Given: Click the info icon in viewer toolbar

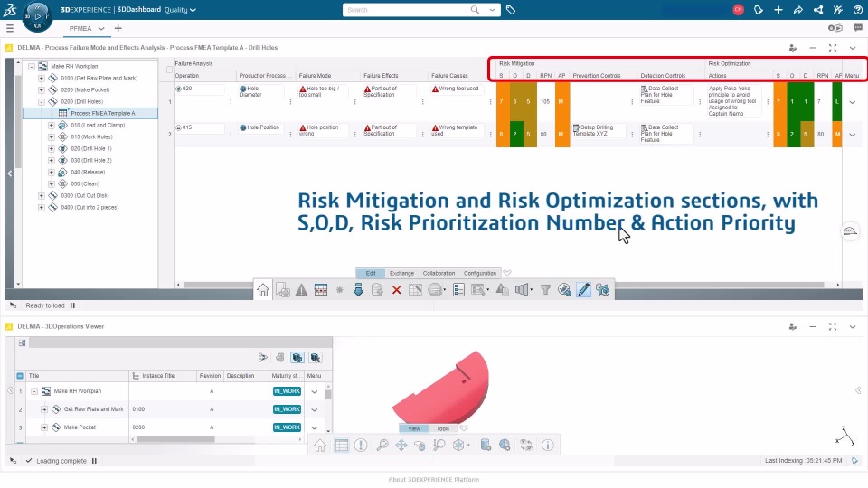Looking at the screenshot, I should pyautogui.click(x=548, y=446).
